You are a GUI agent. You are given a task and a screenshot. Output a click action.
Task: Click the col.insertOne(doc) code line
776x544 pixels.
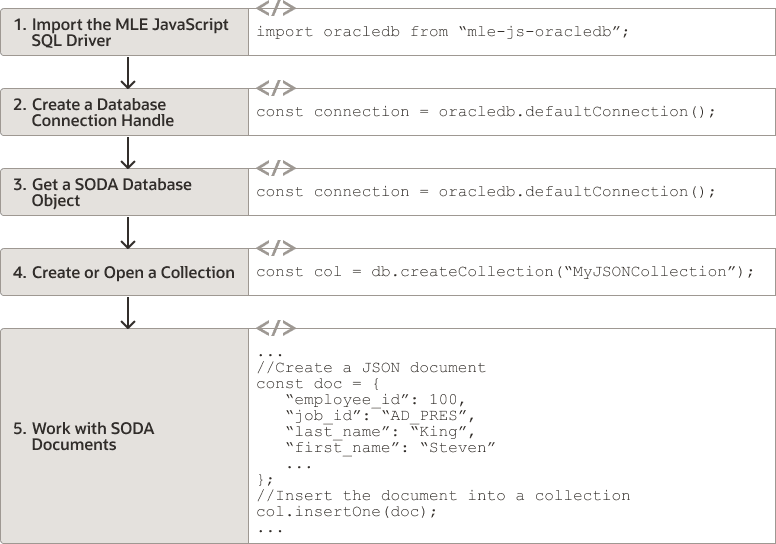pos(347,512)
